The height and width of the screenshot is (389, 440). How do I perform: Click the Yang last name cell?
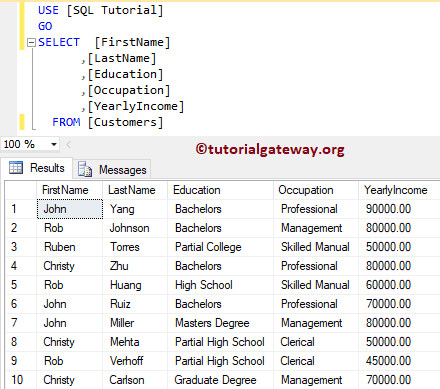(x=135, y=209)
